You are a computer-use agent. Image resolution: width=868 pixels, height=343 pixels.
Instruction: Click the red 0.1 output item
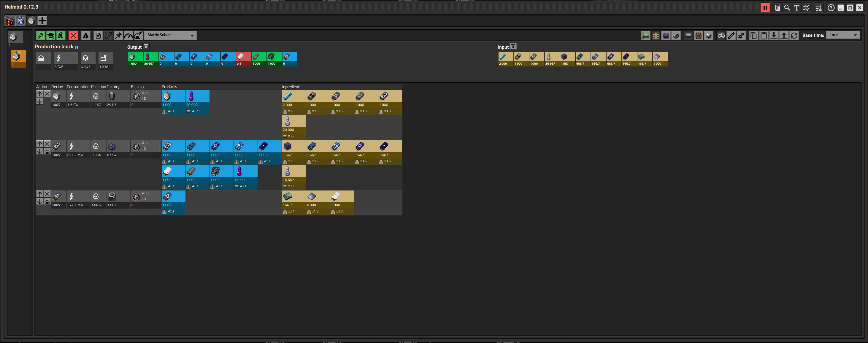pos(243,59)
